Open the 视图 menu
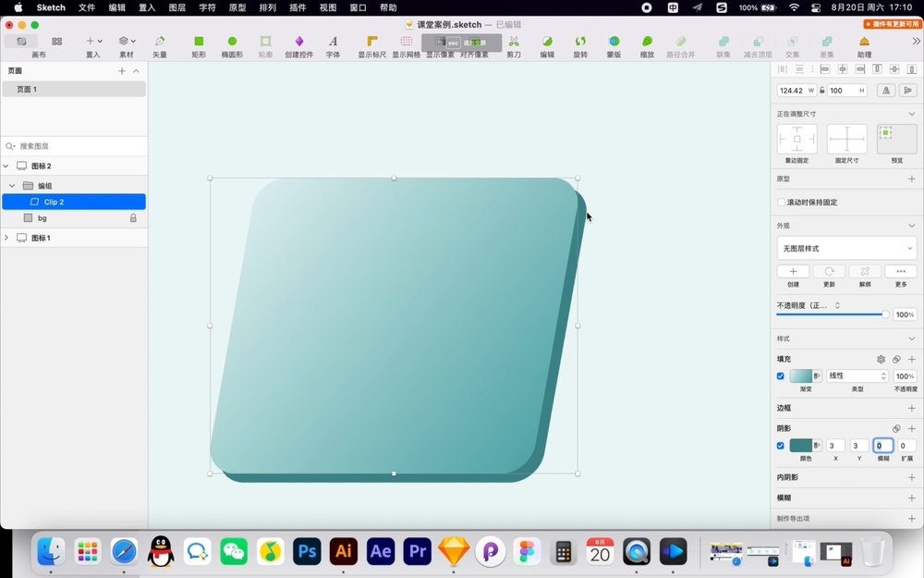Viewport: 924px width, 578px height. pos(328,7)
